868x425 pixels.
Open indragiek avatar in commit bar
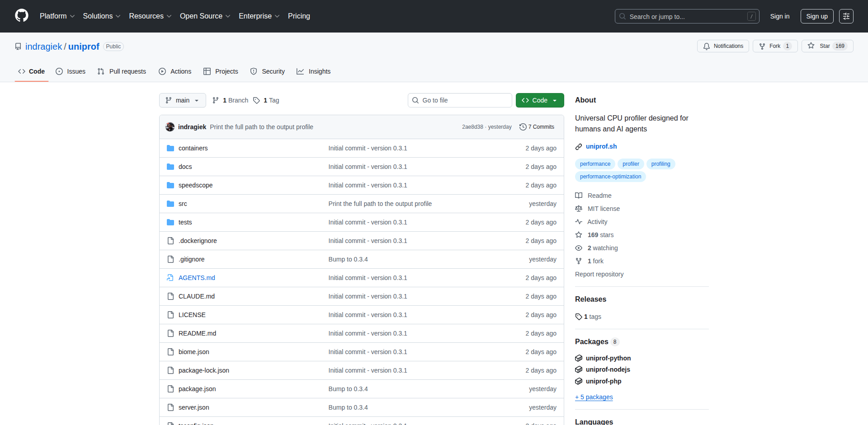[x=170, y=127]
